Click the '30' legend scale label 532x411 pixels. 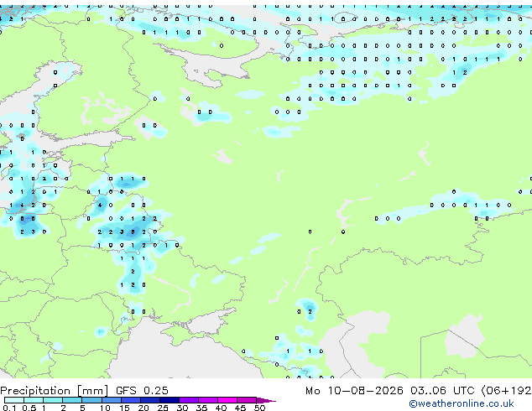pos(182,408)
